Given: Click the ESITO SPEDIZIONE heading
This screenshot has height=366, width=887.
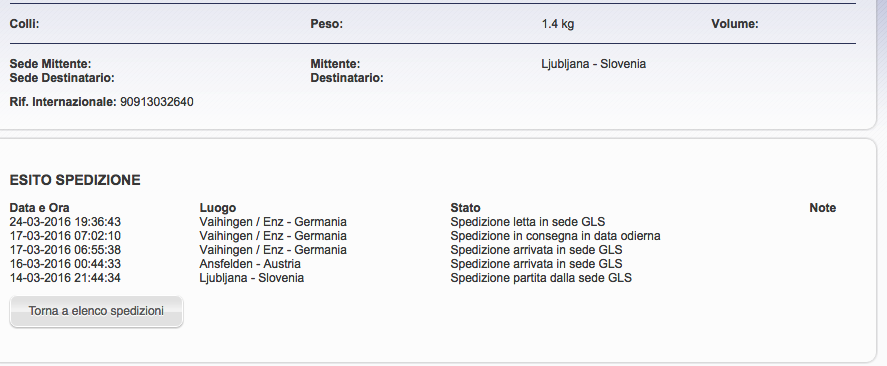Looking at the screenshot, I should (75, 180).
